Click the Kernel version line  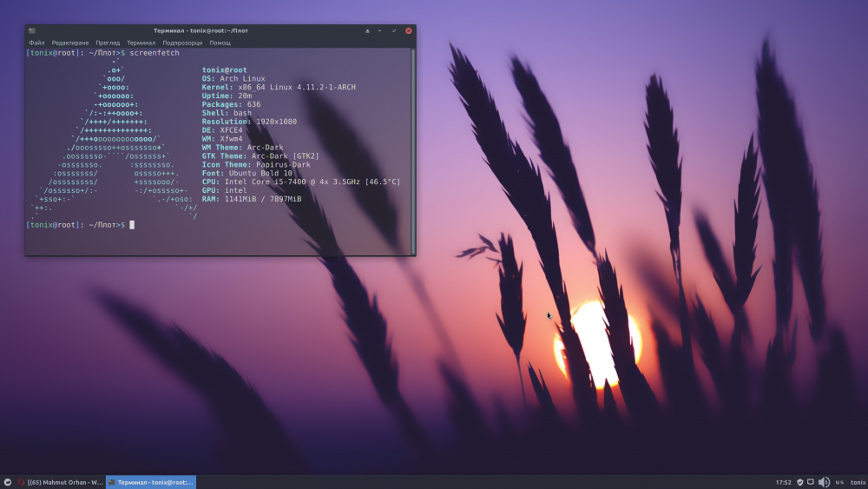coord(279,87)
